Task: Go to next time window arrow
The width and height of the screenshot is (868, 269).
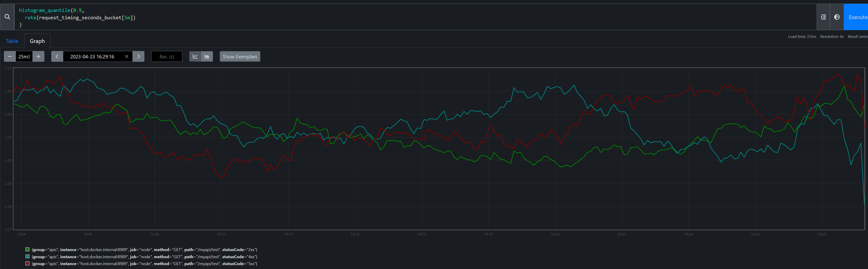Action: tap(138, 57)
